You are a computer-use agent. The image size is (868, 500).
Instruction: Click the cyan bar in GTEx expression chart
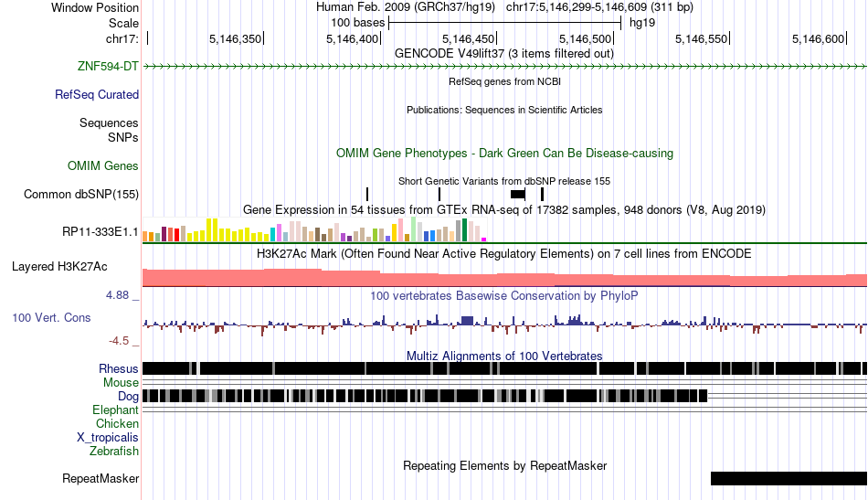[x=272, y=234]
